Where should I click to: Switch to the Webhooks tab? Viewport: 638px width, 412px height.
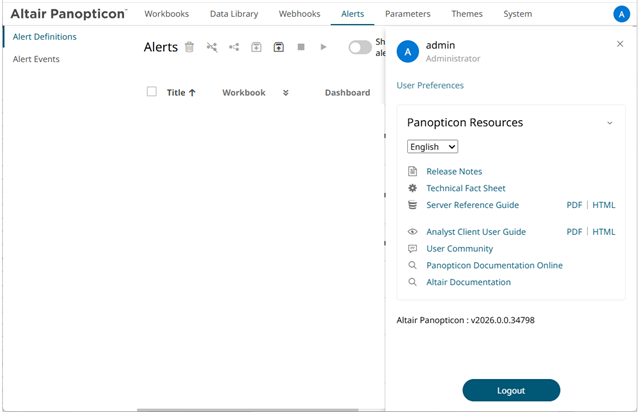[x=299, y=14]
